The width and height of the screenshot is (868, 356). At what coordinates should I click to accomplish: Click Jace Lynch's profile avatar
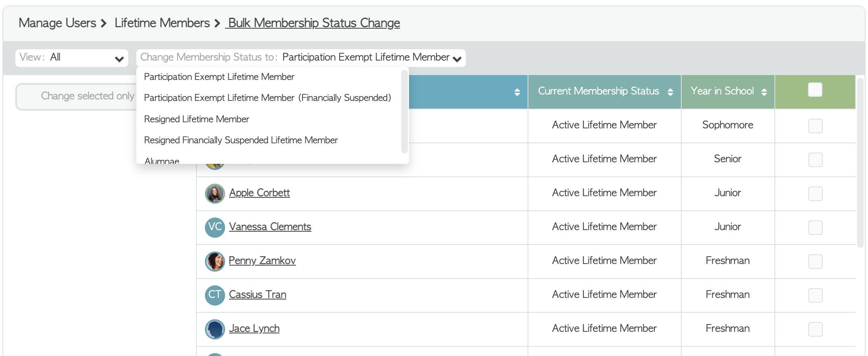(x=215, y=329)
